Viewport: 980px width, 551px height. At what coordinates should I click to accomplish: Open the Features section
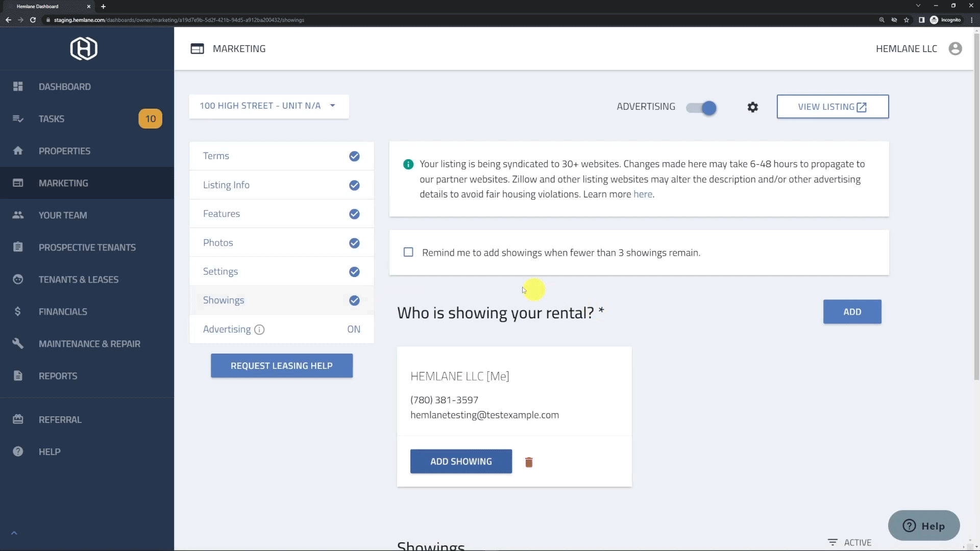pos(282,214)
